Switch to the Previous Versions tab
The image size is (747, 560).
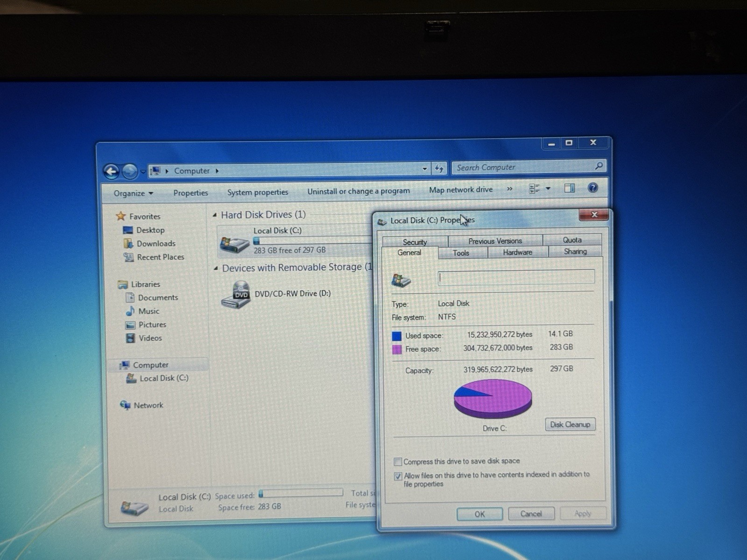click(x=495, y=241)
